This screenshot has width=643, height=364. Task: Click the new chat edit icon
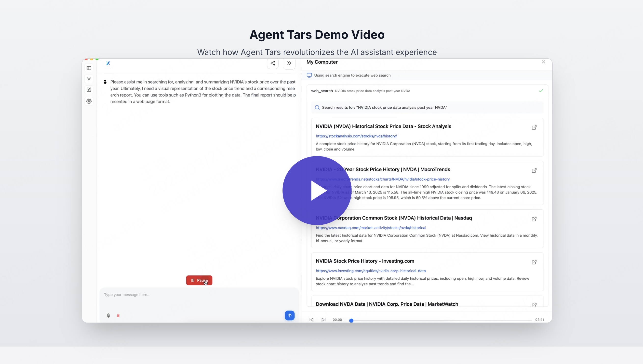tap(89, 90)
